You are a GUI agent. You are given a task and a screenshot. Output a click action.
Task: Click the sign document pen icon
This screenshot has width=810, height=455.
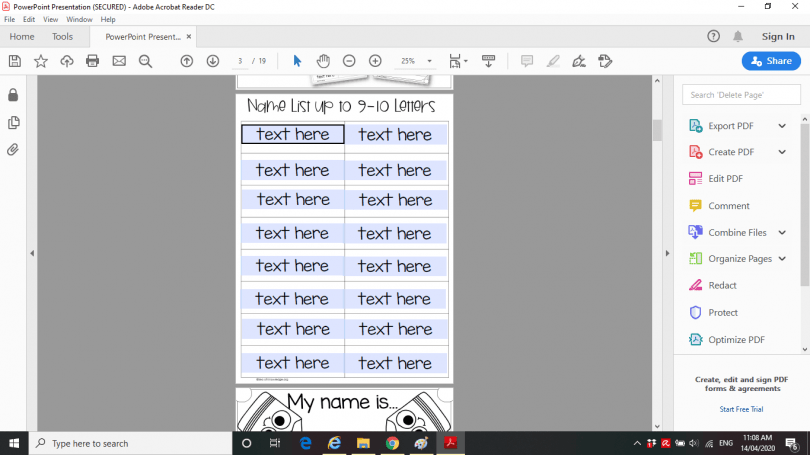(579, 61)
